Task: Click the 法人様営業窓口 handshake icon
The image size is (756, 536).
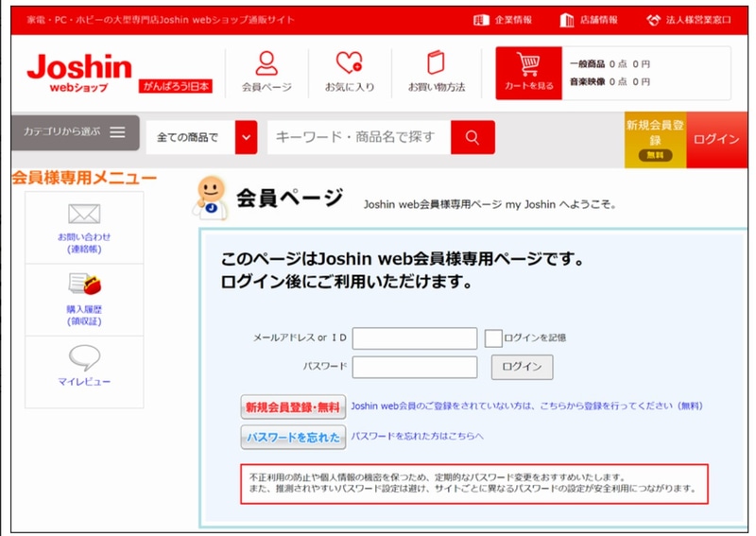Action: pyautogui.click(x=653, y=20)
